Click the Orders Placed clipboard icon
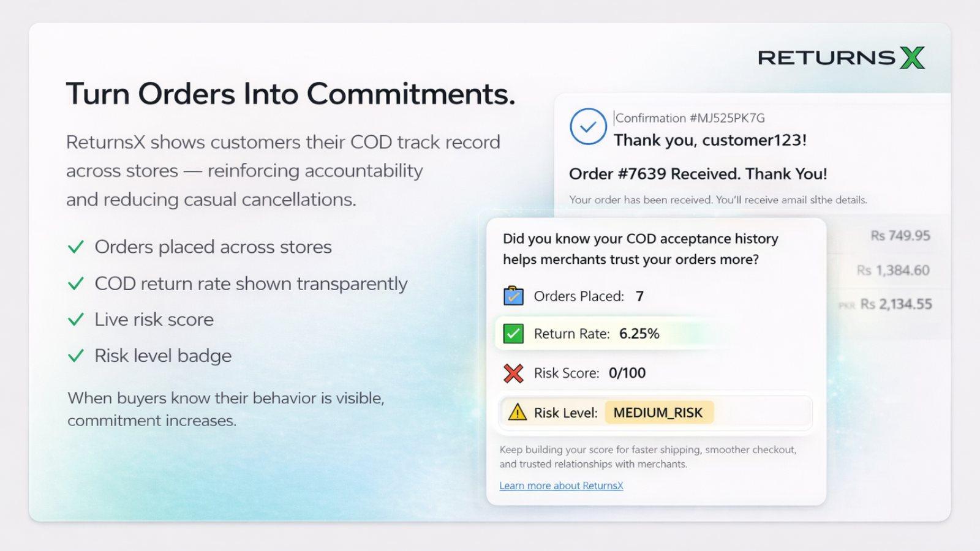Image resolution: width=980 pixels, height=551 pixels. [513, 296]
